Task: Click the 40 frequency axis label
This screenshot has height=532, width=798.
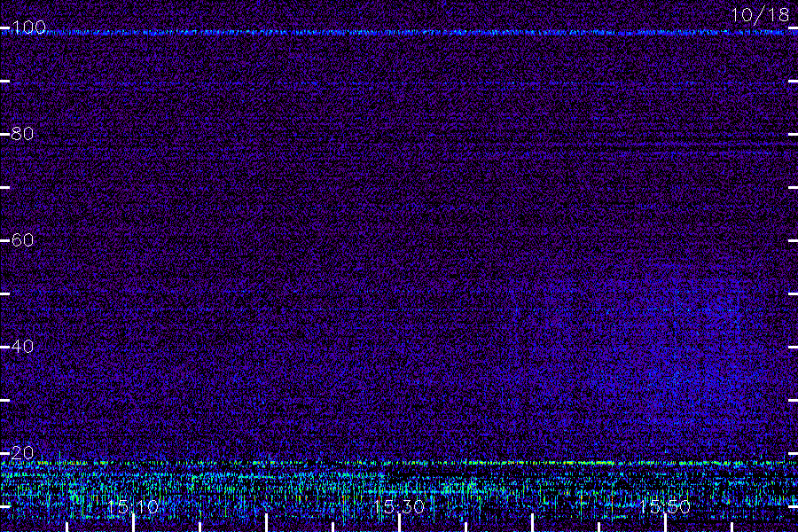Action: [22, 347]
